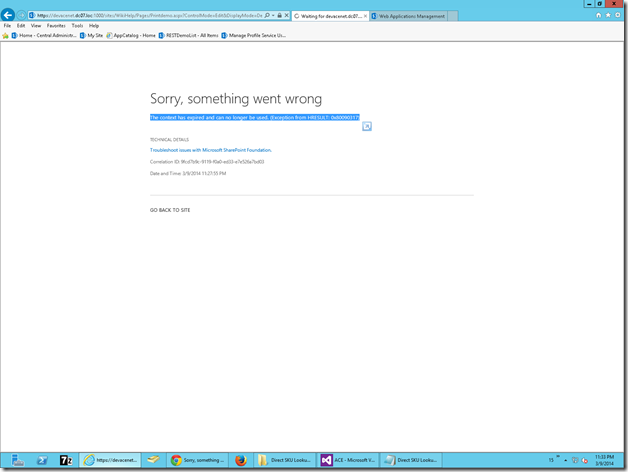Launch PowerShell from the taskbar

pyautogui.click(x=42, y=460)
